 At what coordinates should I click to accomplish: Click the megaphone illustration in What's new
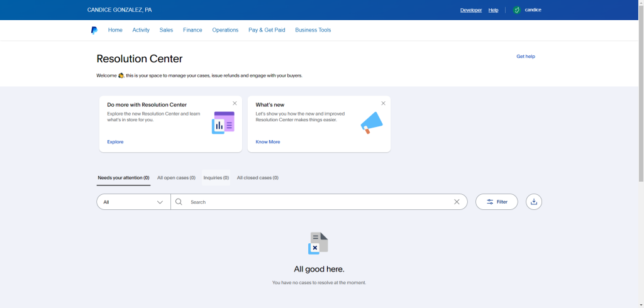pos(371,123)
